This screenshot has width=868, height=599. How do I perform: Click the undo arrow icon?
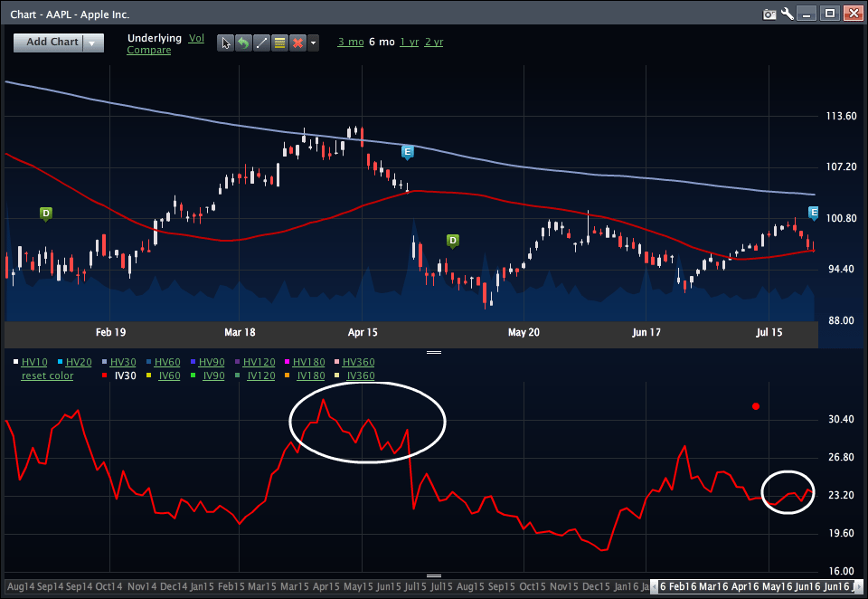(x=244, y=43)
